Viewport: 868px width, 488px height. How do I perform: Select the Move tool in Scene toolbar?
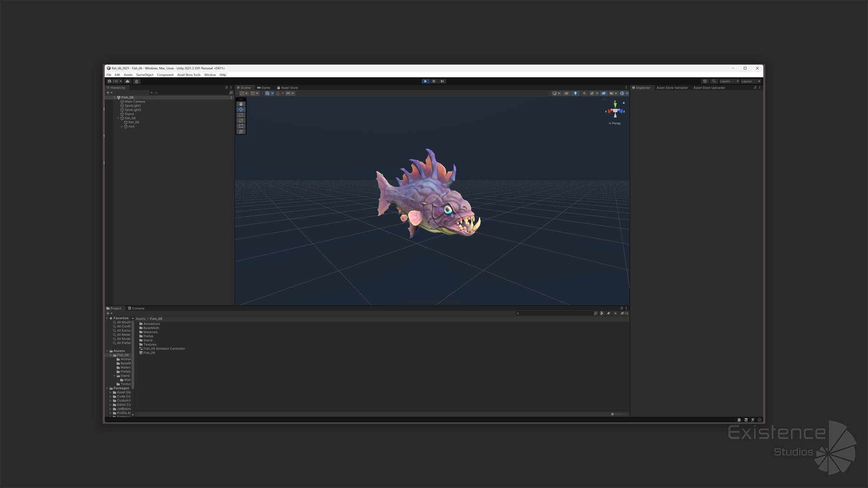click(x=241, y=109)
